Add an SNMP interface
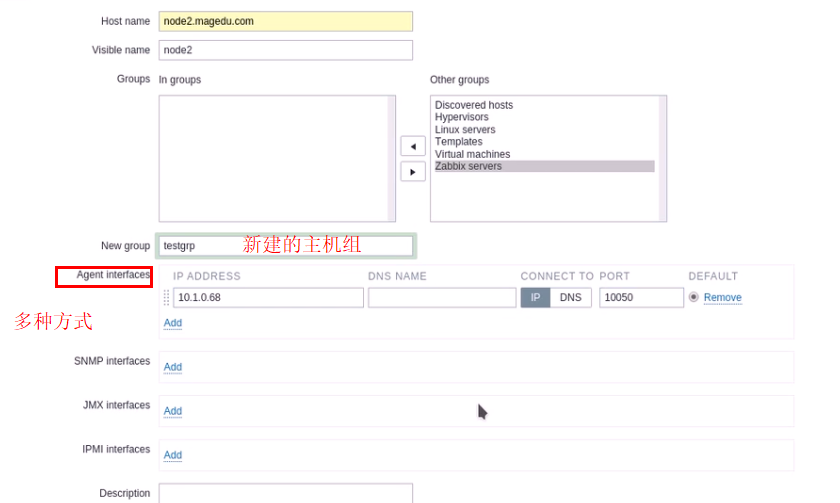The height and width of the screenshot is (503, 840). 172,367
